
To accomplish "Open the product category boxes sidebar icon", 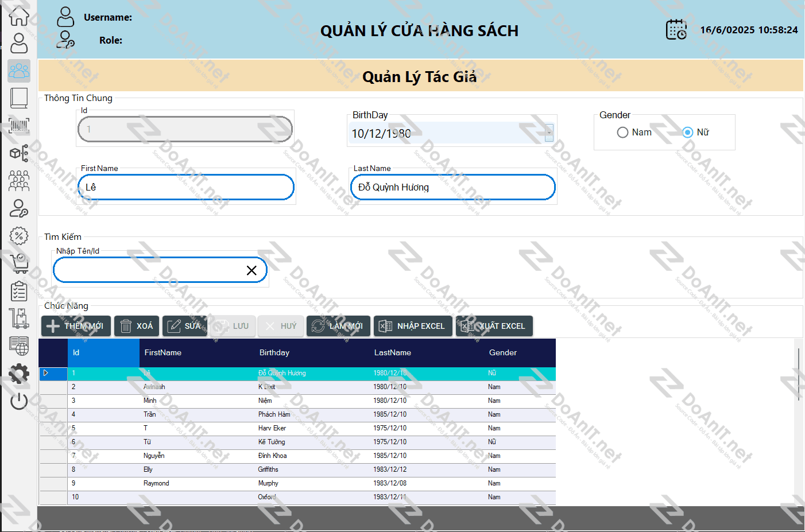I will pos(19,153).
